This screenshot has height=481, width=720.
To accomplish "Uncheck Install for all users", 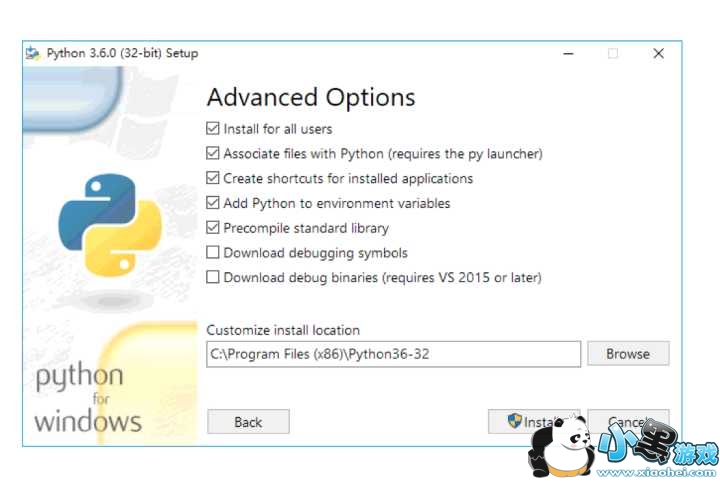I will pyautogui.click(x=213, y=129).
